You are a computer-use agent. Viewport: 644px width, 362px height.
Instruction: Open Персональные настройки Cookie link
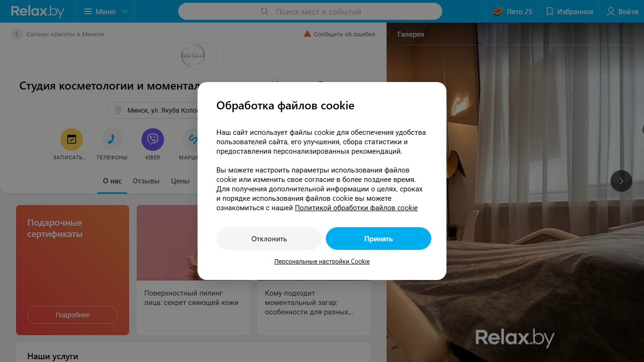(x=322, y=261)
